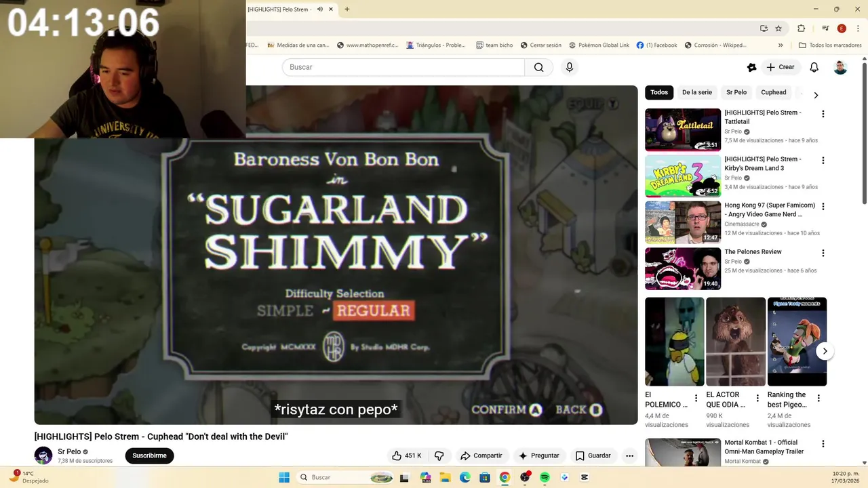Open the team bicho bookmark
Viewport: 868px width, 488px height.
coord(494,45)
